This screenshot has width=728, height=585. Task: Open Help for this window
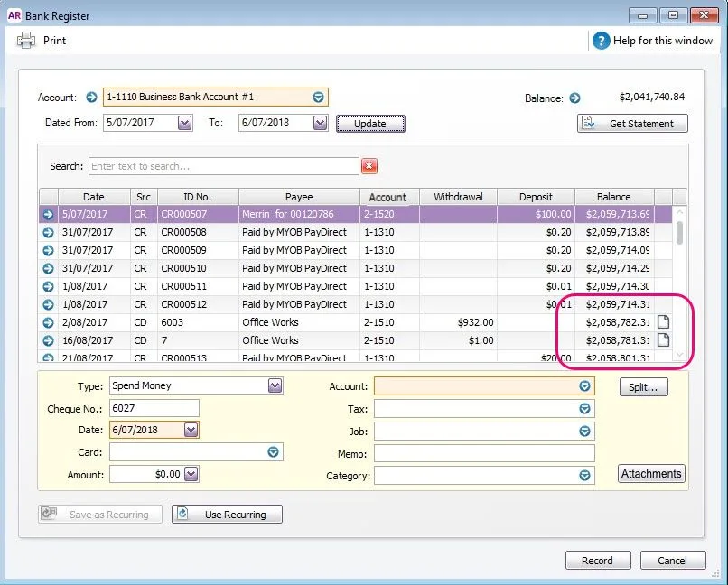[601, 41]
